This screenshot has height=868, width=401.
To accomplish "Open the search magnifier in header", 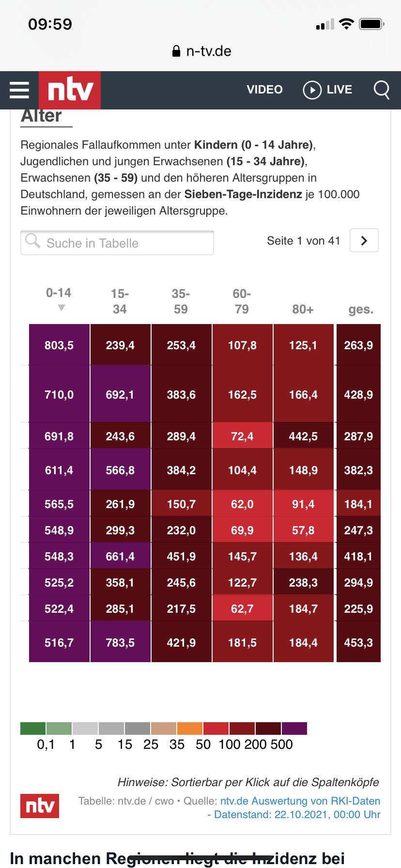I will pos(382,90).
